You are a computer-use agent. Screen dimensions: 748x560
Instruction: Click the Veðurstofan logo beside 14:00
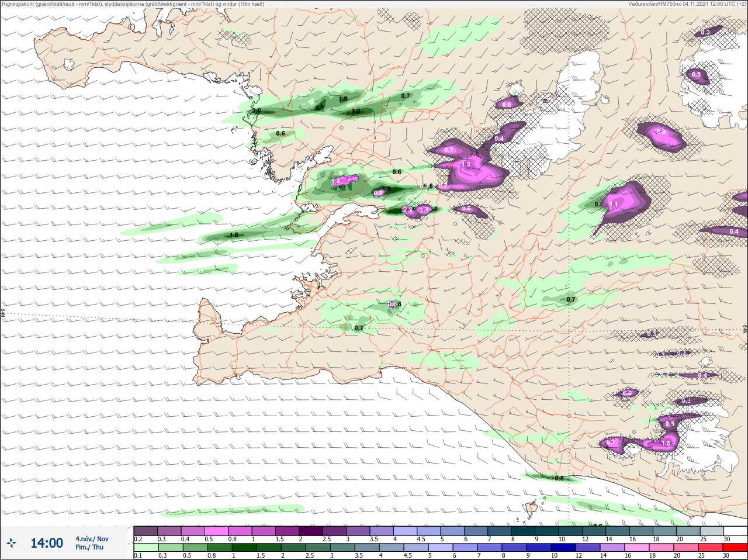point(11,544)
